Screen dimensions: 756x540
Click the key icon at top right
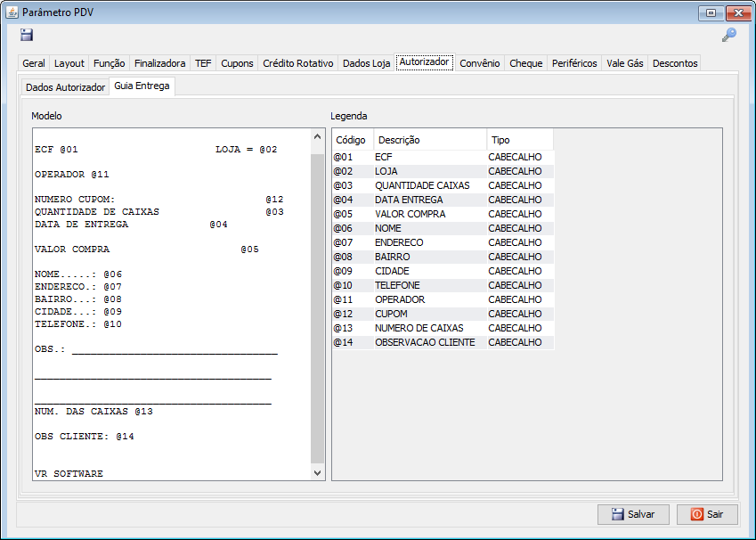(729, 35)
